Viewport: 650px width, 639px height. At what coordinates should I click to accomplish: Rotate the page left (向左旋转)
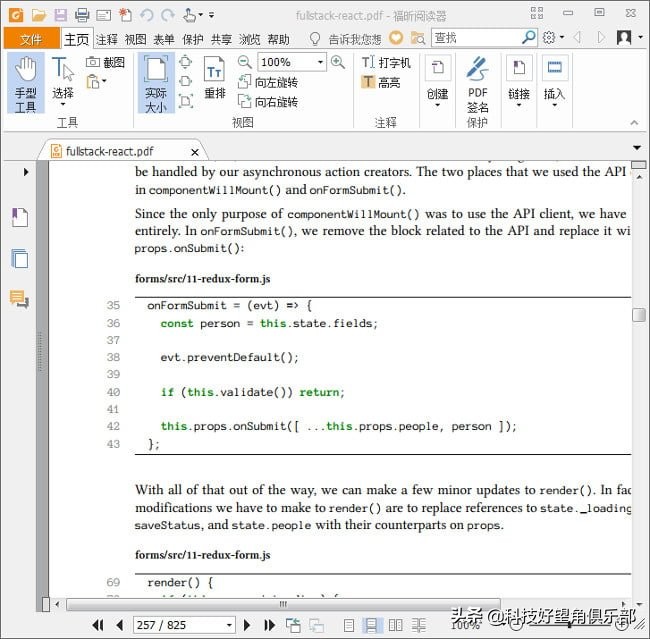coord(268,82)
